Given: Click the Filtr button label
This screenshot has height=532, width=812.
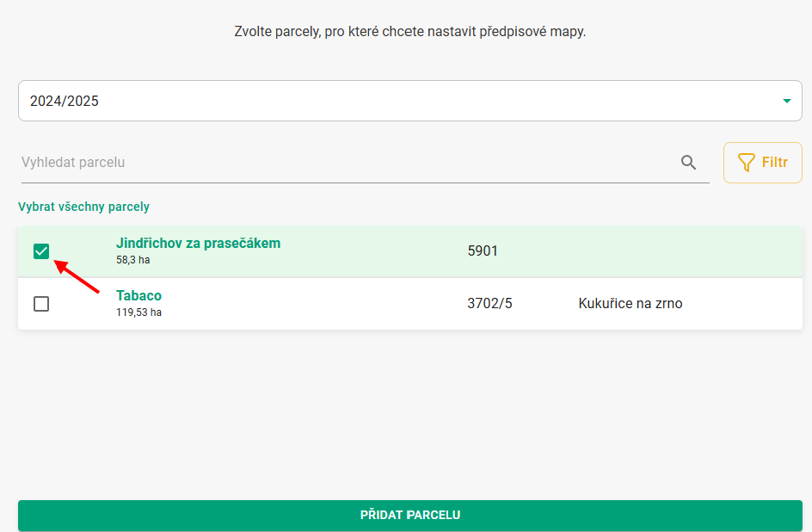Looking at the screenshot, I should [x=775, y=162].
